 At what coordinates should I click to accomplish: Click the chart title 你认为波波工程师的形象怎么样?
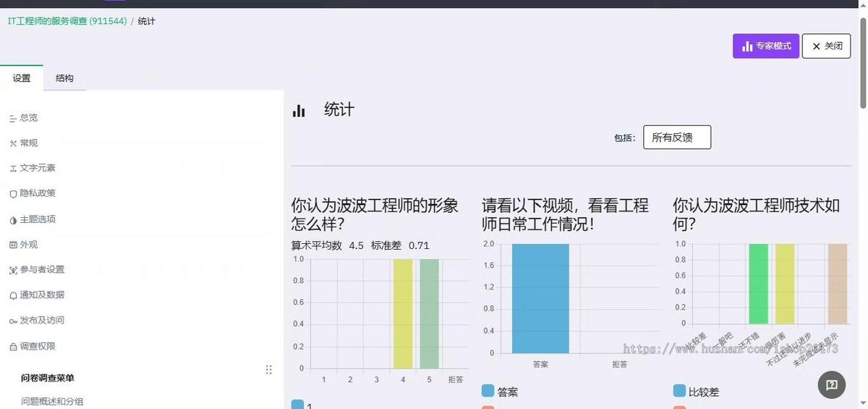375,214
